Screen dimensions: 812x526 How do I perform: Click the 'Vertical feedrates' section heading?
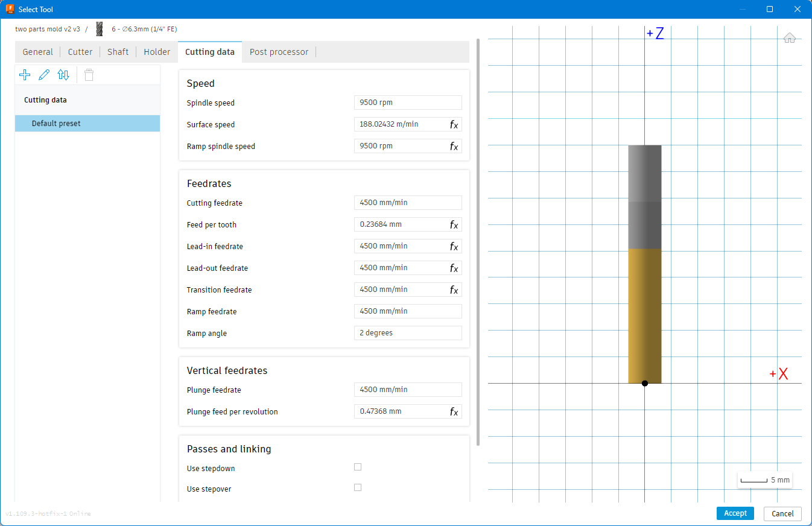pyautogui.click(x=227, y=370)
